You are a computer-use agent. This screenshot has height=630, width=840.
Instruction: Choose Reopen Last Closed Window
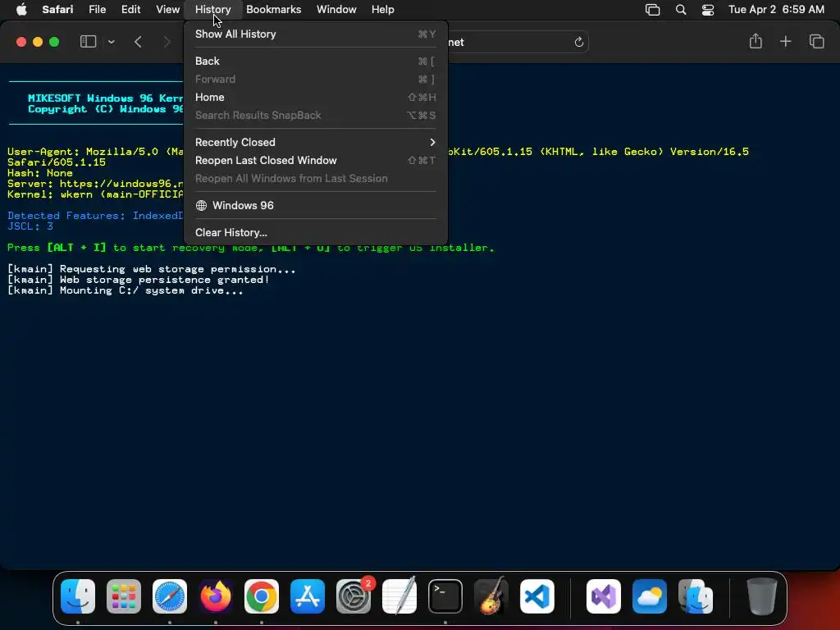coord(316,161)
